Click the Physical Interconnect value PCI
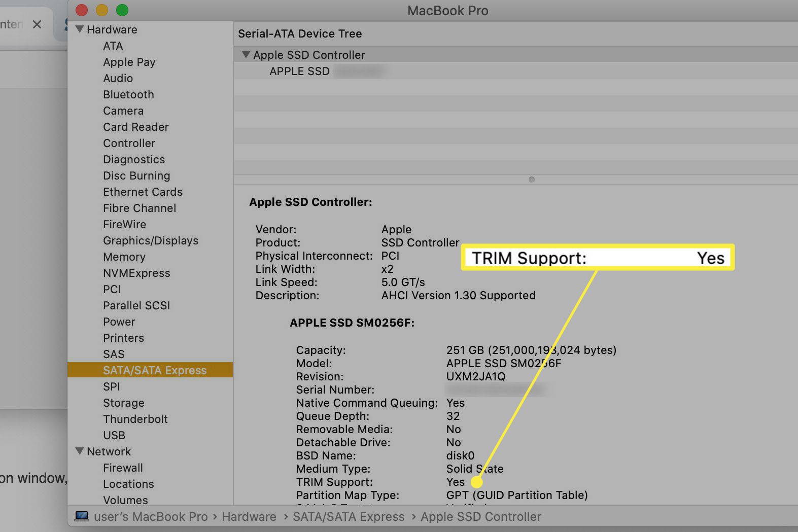This screenshot has height=532, width=798. pyautogui.click(x=391, y=256)
